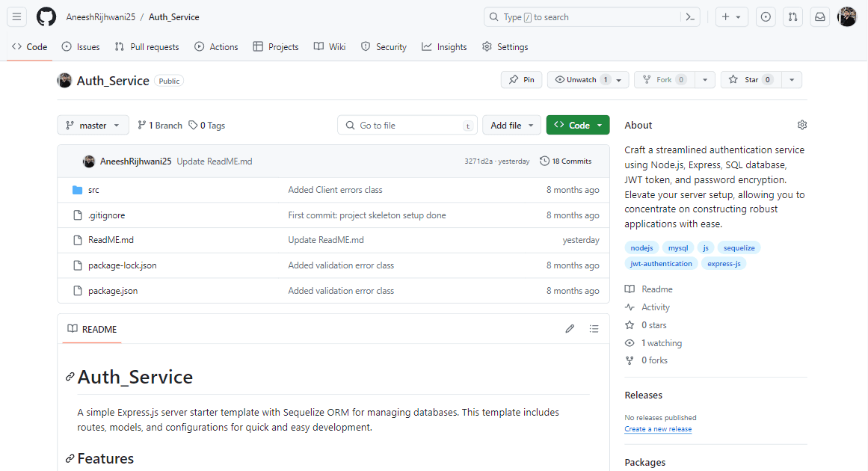Expand the Add file dropdown
Viewport: 868px width, 471px height.
[x=512, y=126]
